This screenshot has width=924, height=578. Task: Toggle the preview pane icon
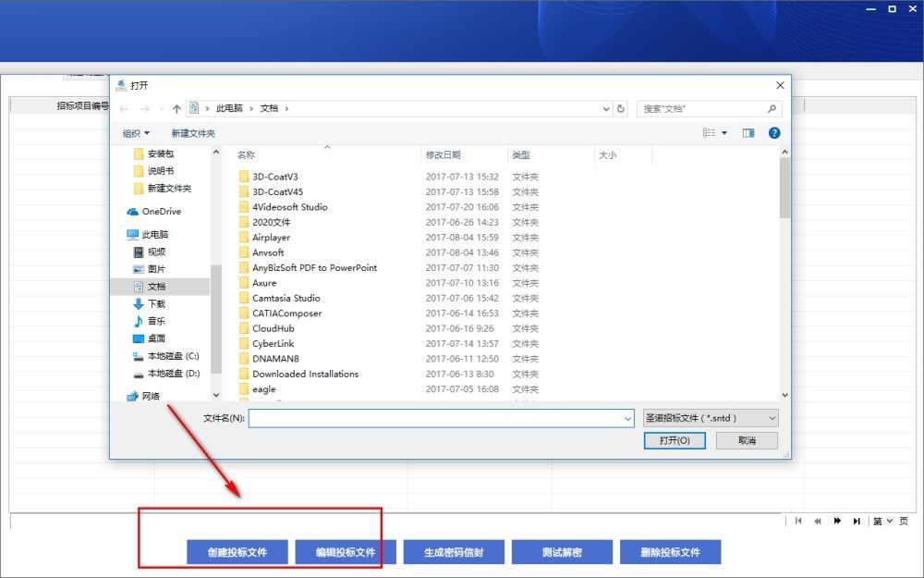[748, 132]
